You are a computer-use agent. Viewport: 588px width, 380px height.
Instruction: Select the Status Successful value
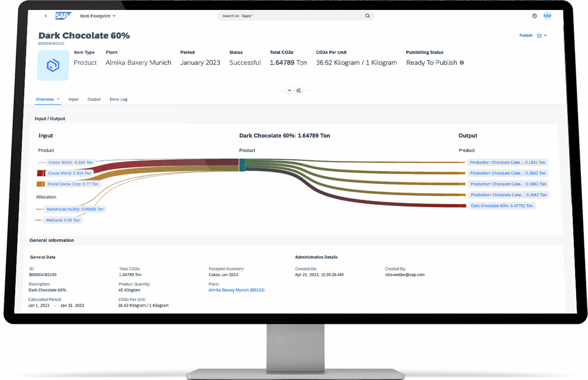[245, 63]
